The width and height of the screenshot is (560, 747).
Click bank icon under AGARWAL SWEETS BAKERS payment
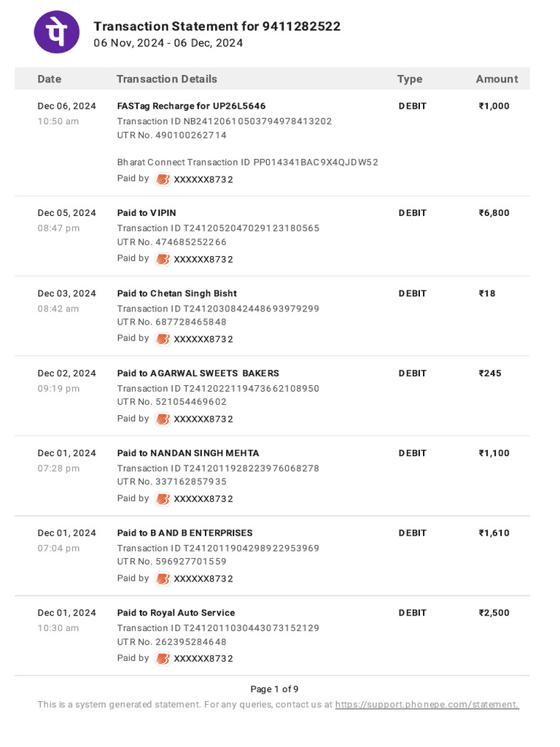pos(163,419)
